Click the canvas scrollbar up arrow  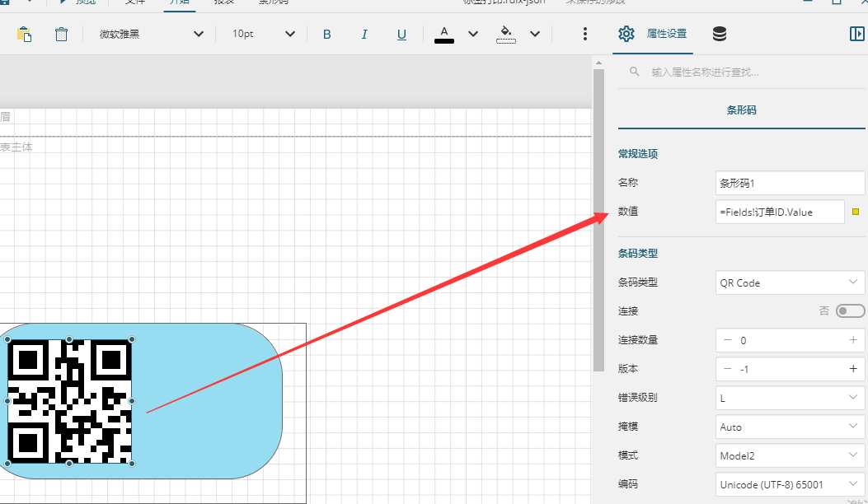(x=598, y=63)
